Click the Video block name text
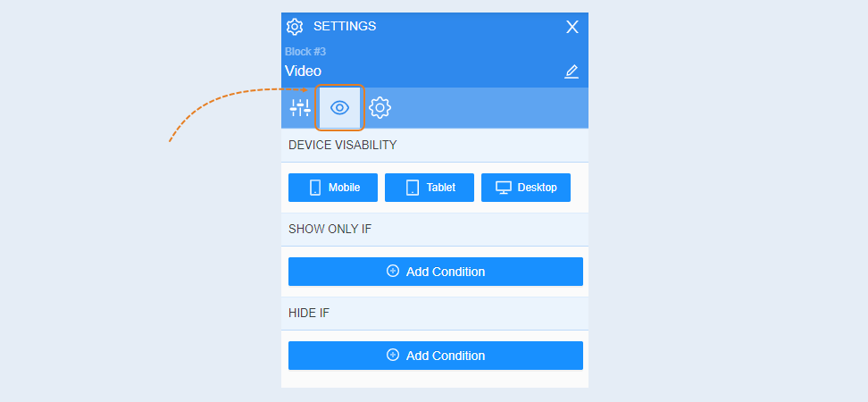 (303, 71)
